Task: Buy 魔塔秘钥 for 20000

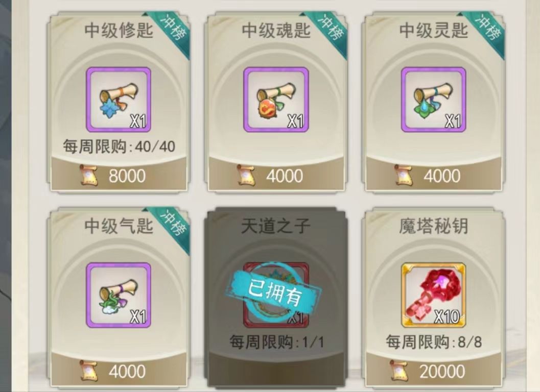Action: click(434, 371)
